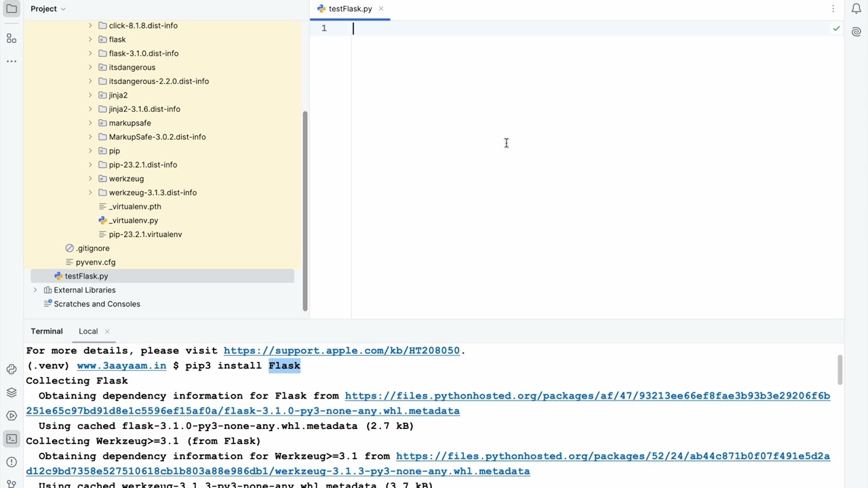Open the Python Packages tool window icon
This screenshot has height=488, width=868.
point(12,369)
